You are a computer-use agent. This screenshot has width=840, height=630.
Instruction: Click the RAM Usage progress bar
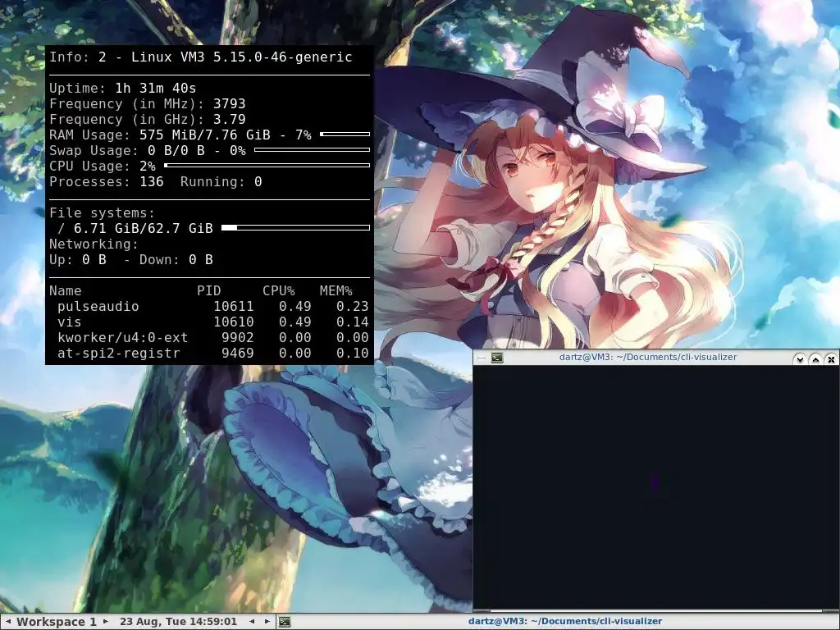345,134
